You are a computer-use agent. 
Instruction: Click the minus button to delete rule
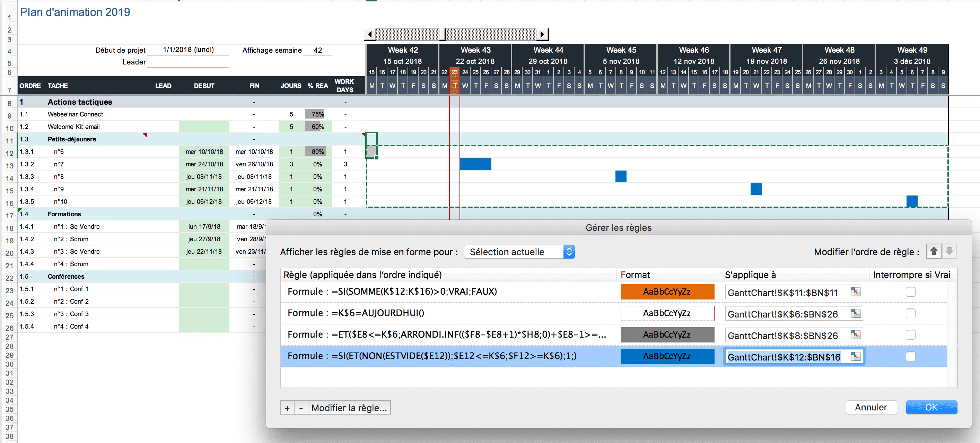pyautogui.click(x=301, y=408)
